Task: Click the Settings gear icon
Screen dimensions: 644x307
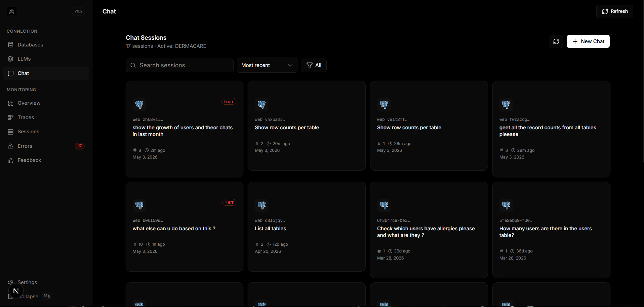Action: click(11, 282)
